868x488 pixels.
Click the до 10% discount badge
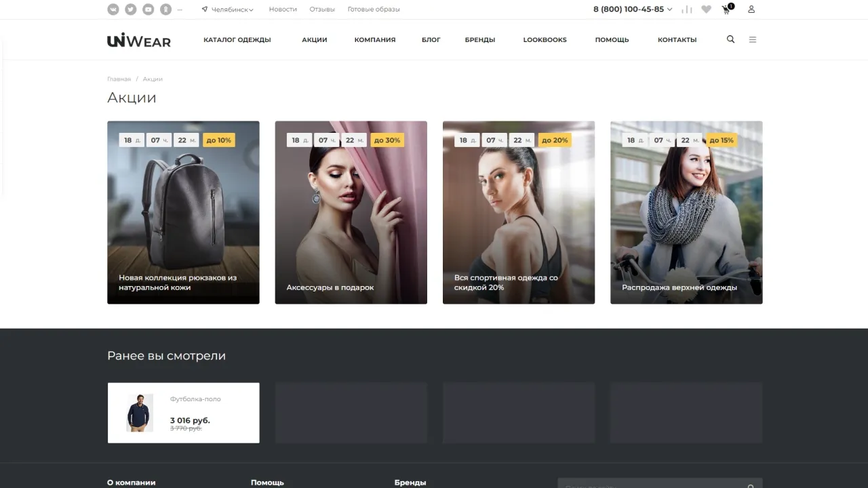pyautogui.click(x=218, y=140)
